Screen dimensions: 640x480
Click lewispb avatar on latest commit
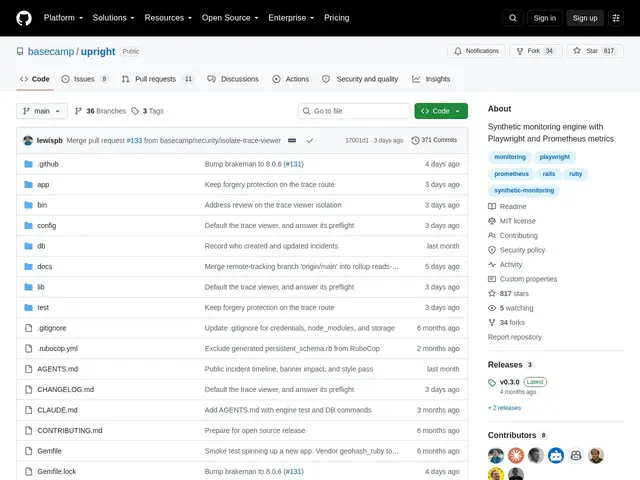click(x=28, y=140)
